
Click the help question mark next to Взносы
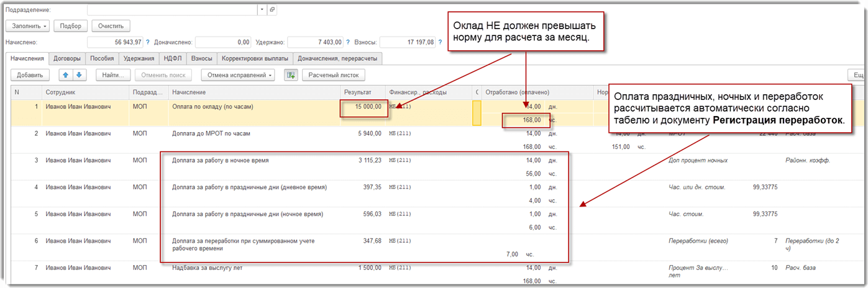point(440,42)
